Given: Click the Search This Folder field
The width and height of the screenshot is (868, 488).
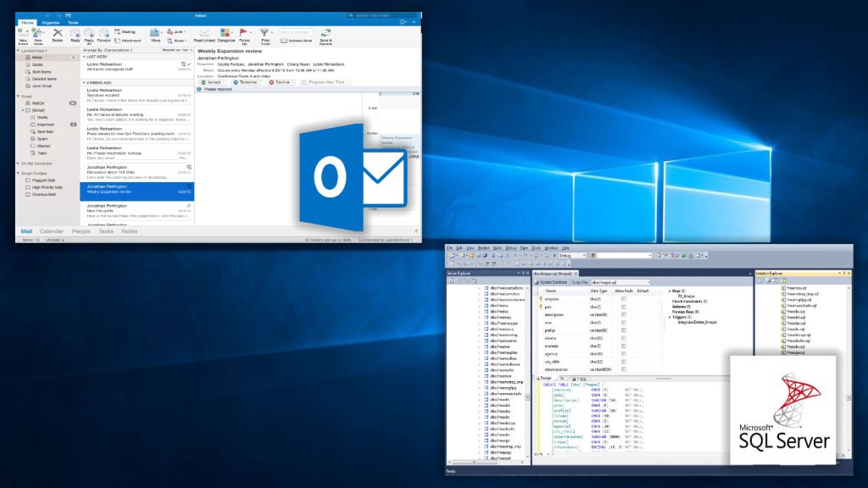Looking at the screenshot, I should 381,15.
